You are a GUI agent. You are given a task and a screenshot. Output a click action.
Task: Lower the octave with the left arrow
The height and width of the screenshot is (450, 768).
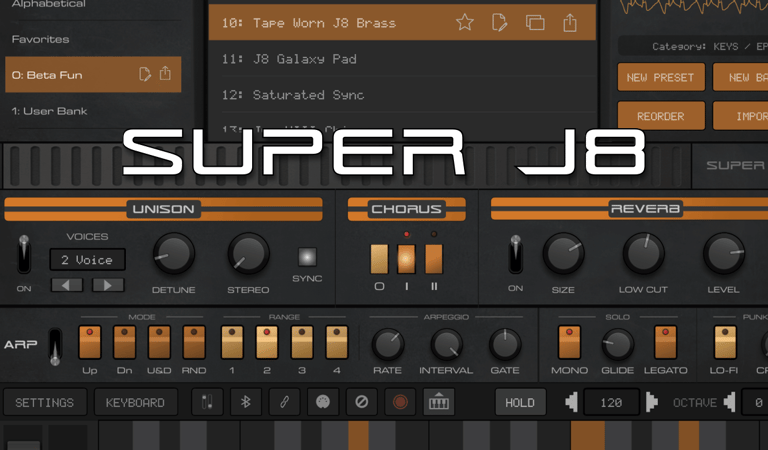[730, 402]
